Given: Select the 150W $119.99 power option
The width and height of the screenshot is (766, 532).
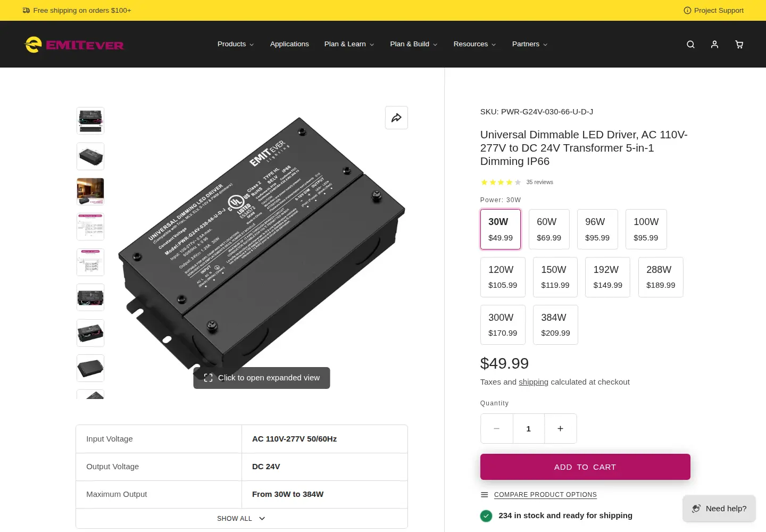Looking at the screenshot, I should (555, 277).
